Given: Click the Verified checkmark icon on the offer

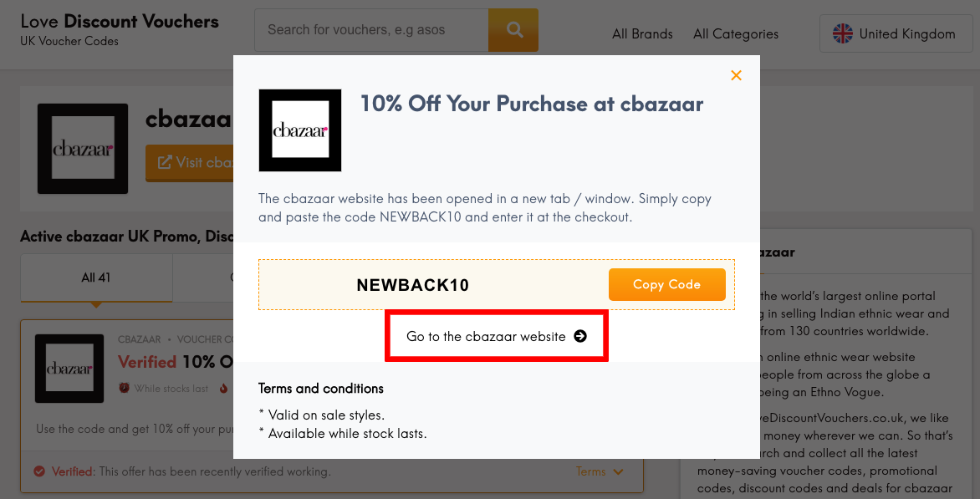Looking at the screenshot, I should pyautogui.click(x=39, y=471).
